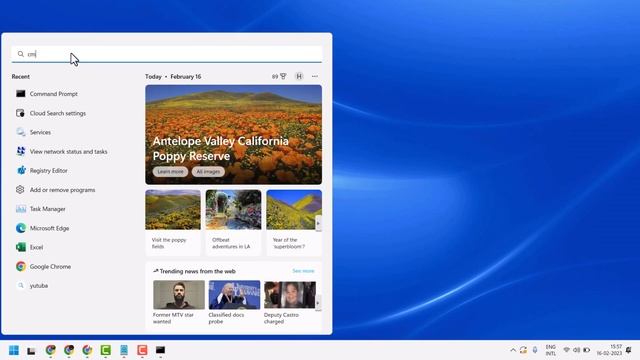Click the sync update tray icon
Screen dimensions: 640x360
(x=523, y=350)
